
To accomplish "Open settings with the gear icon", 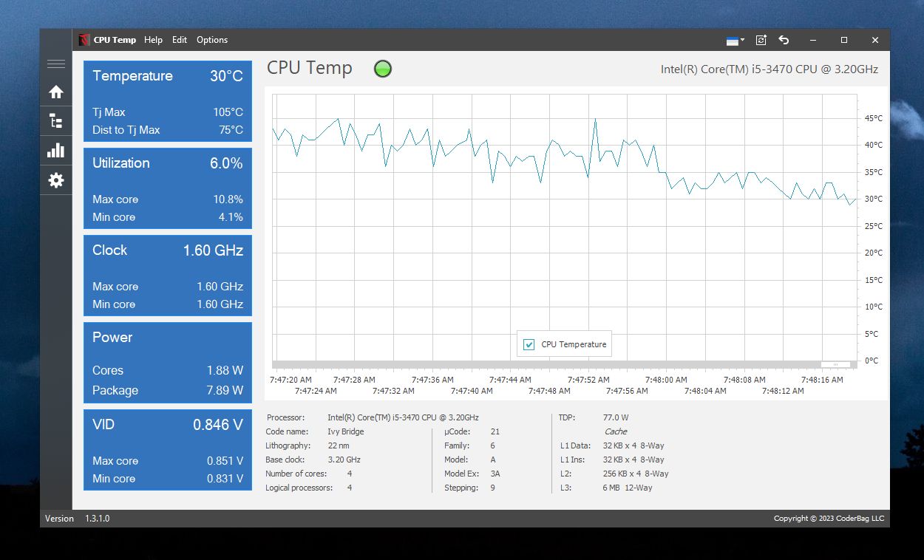I will click(56, 180).
